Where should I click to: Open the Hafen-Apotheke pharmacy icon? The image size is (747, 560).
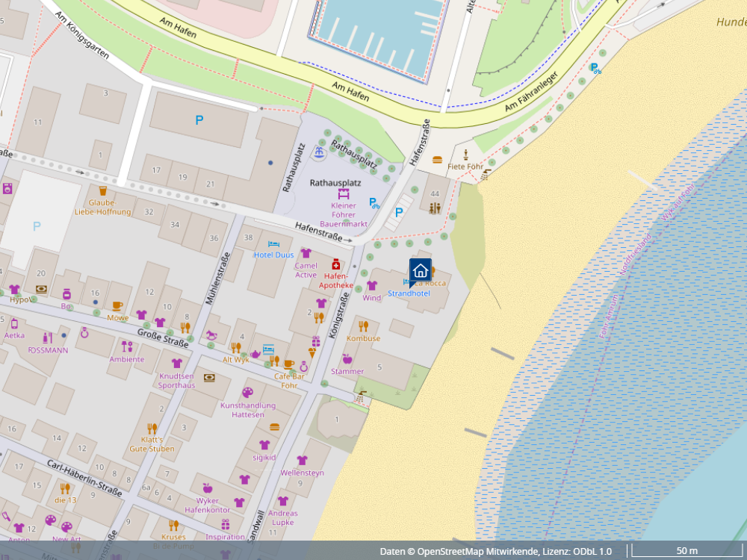[336, 264]
